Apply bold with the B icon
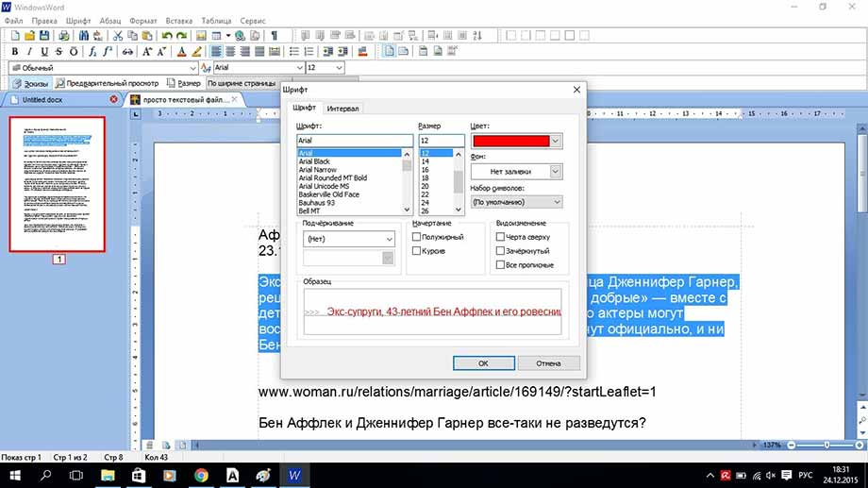This screenshot has width=868, height=488. pos(15,52)
